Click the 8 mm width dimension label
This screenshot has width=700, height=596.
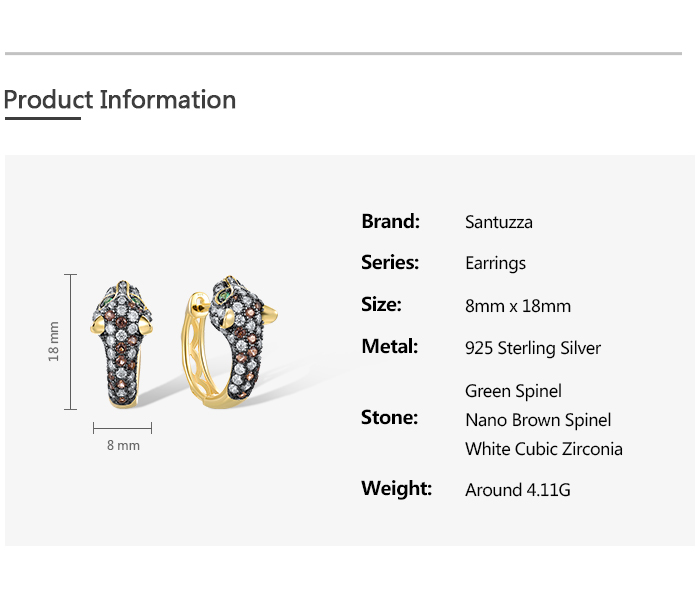123,445
